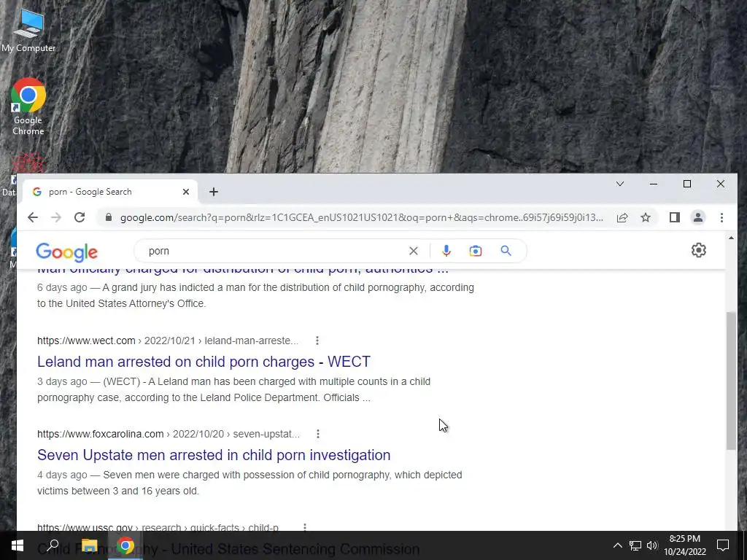Share this page using the share icon
The height and width of the screenshot is (560, 747).
tap(622, 217)
